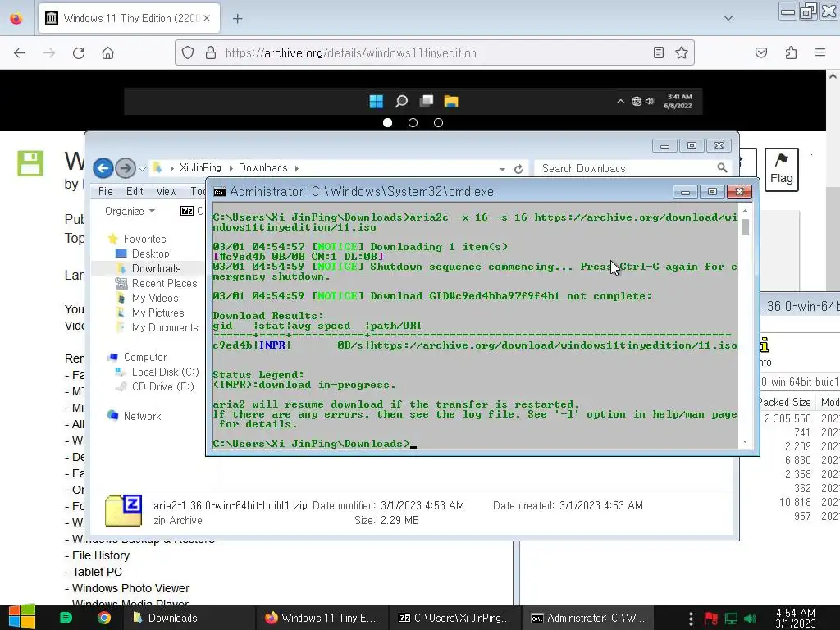Click Downloads in Explorer breadcrumb
Viewport: 840px width, 630px height.
coord(263,167)
